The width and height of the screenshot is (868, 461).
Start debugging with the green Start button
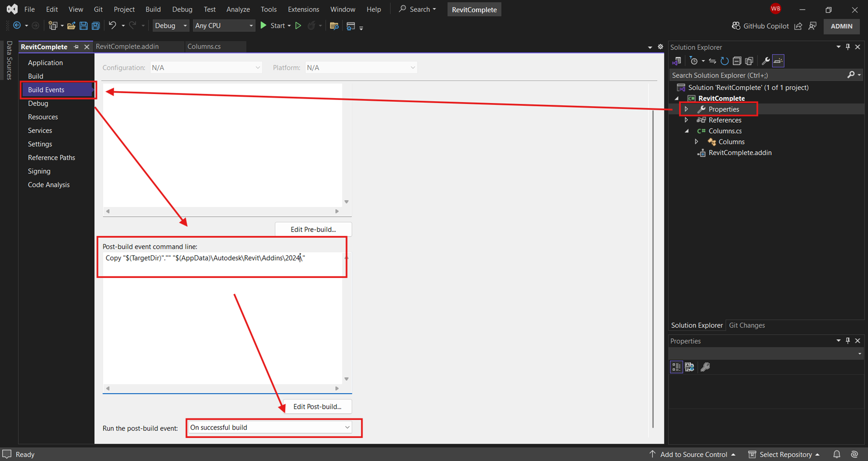(263, 25)
